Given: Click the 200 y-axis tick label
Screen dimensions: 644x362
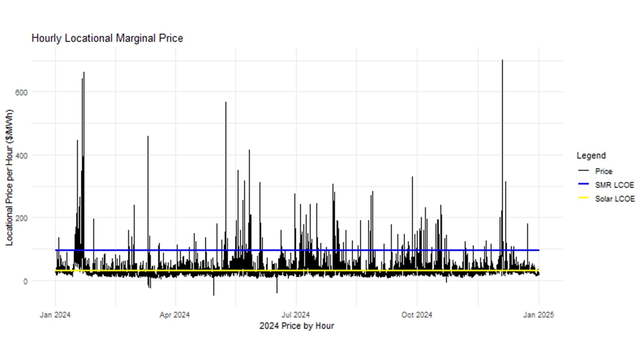Looking at the screenshot, I should pos(21,219).
